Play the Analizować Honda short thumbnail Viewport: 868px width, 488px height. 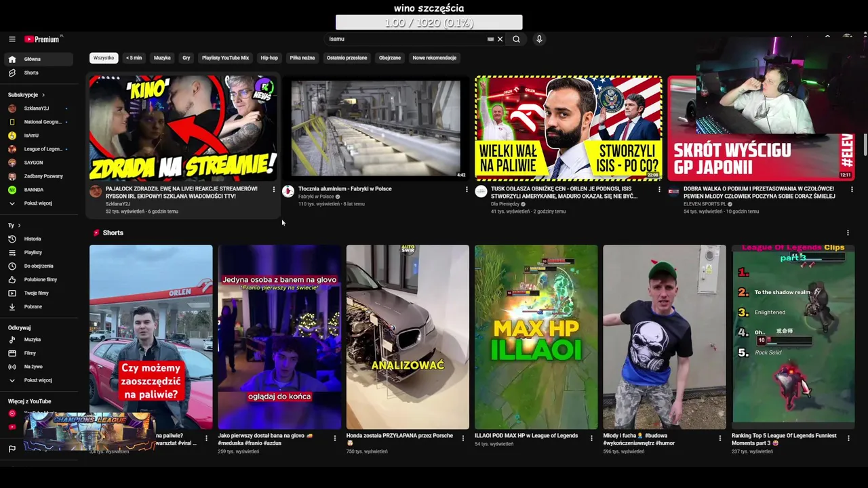coord(408,337)
